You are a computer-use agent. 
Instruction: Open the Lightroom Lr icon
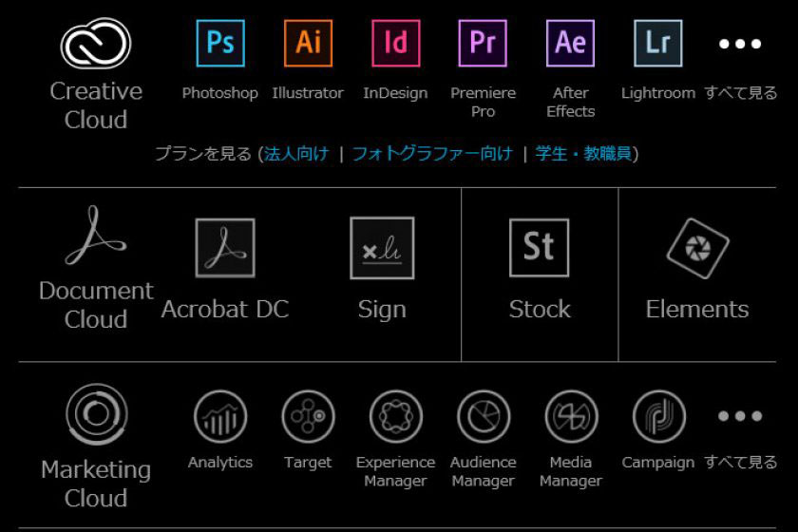[x=657, y=44]
